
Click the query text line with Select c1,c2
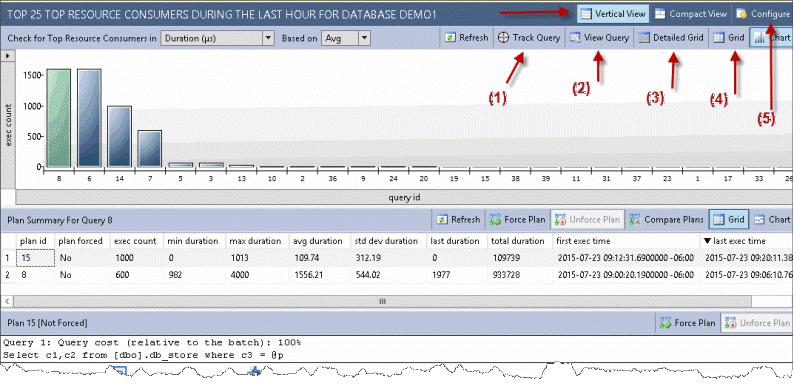(x=143, y=355)
